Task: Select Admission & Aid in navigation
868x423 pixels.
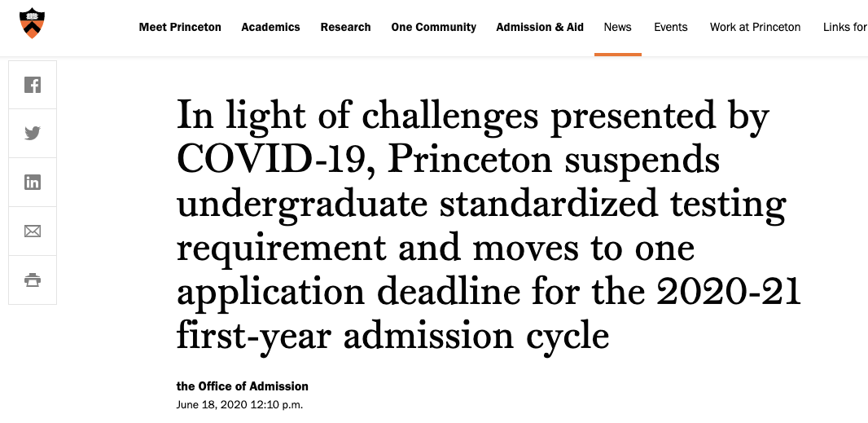Action: click(540, 27)
